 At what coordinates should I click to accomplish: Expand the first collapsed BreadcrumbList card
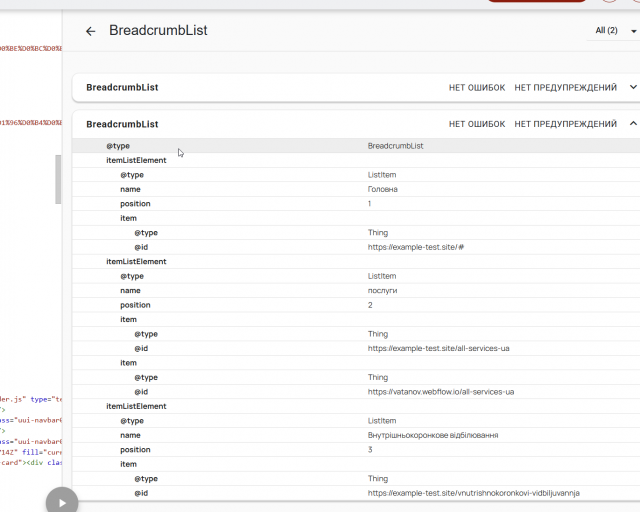(633, 87)
